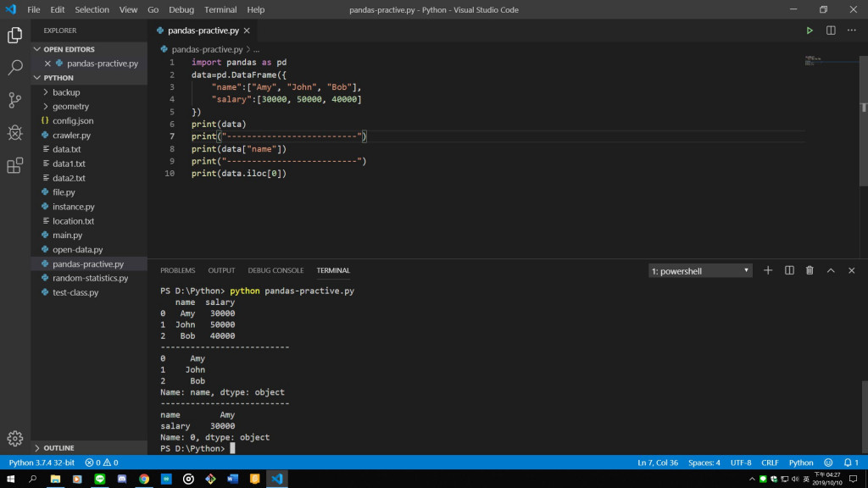Click the terminal vertical scrollbar
This screenshot has width=868, height=488.
click(864, 418)
